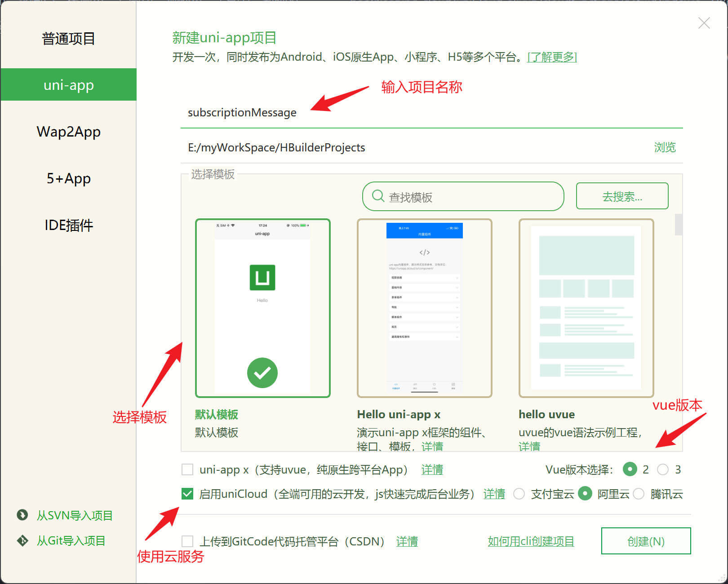
Task: Select the 默认模板 template thumbnail
Action: 262,308
